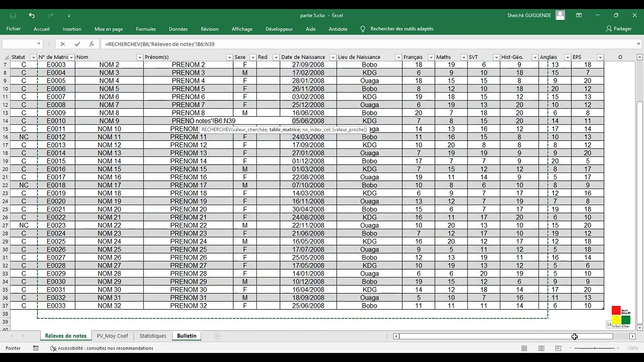The width and height of the screenshot is (644, 362).
Task: Switch to Page Break Preview icon
Action: [x=558, y=348]
